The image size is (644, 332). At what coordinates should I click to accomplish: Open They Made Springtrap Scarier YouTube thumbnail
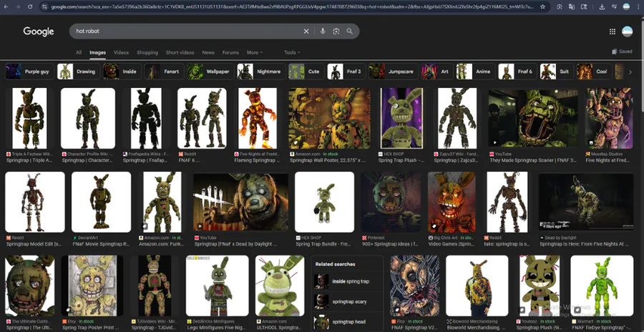tap(533, 118)
